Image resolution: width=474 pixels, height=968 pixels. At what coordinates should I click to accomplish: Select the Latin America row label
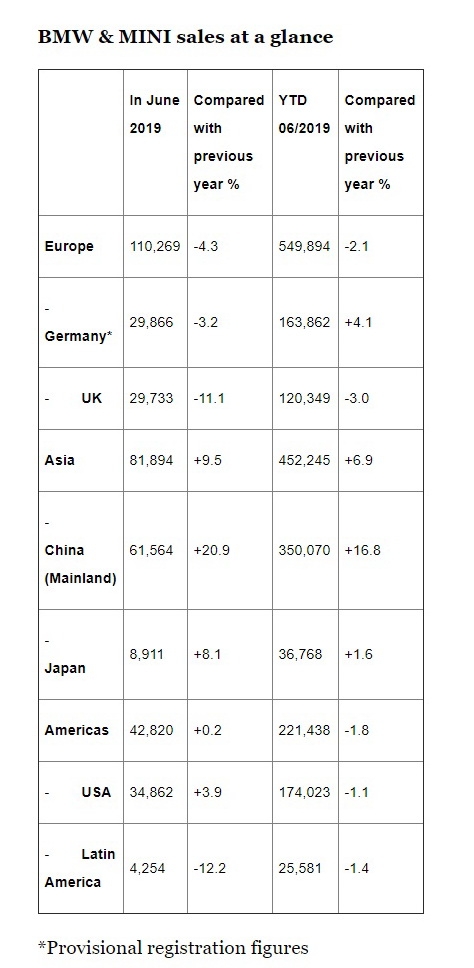click(x=80, y=868)
